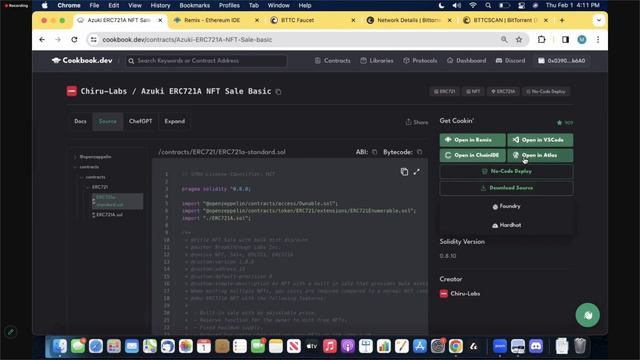Launch Discord from the Dock

pyautogui.click(x=536, y=347)
